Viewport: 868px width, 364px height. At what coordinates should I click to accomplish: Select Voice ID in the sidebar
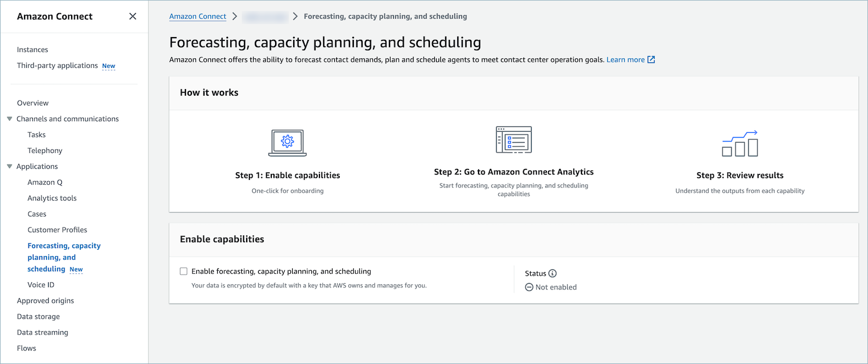click(x=40, y=284)
